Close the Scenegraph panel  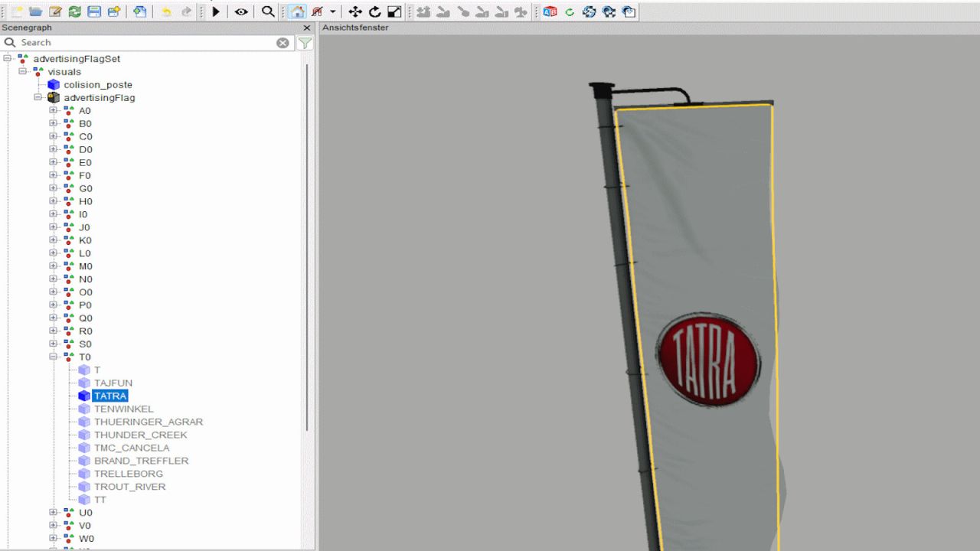(x=307, y=28)
